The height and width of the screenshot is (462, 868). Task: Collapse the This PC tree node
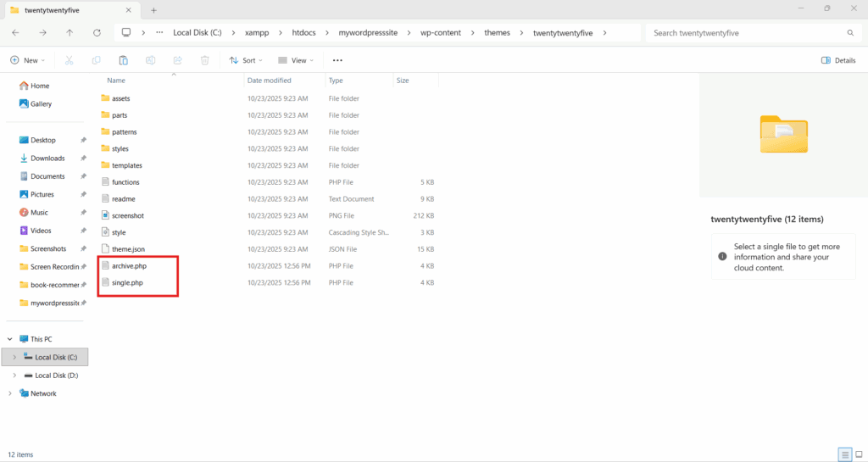tap(10, 339)
